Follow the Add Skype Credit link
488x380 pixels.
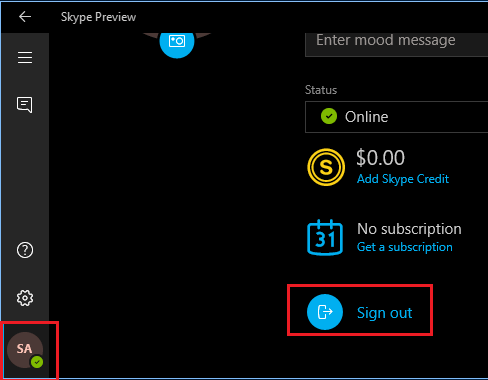[403, 179]
